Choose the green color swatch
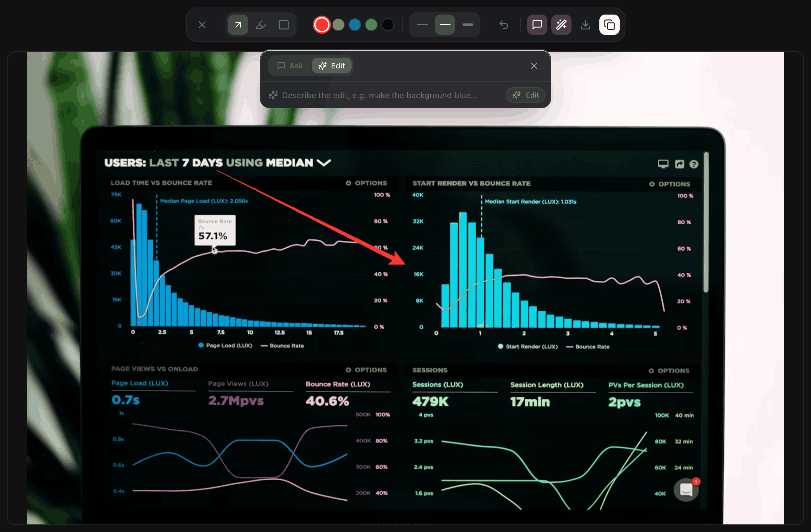This screenshot has width=811, height=532. click(x=371, y=25)
